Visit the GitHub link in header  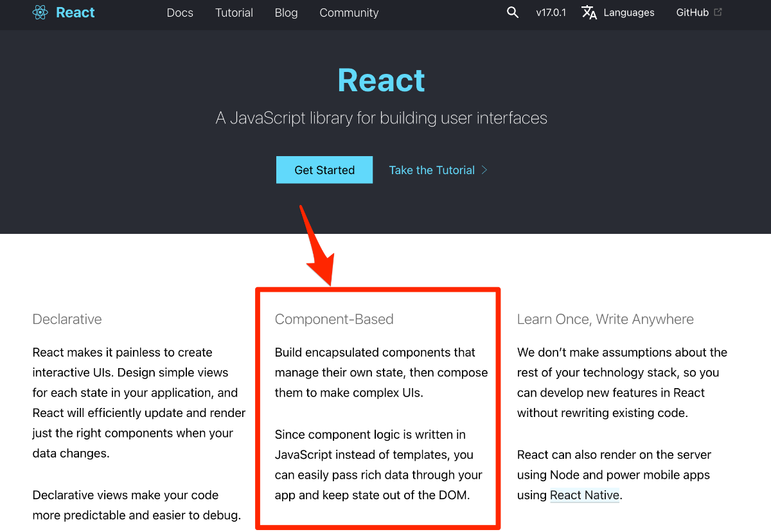click(x=693, y=13)
